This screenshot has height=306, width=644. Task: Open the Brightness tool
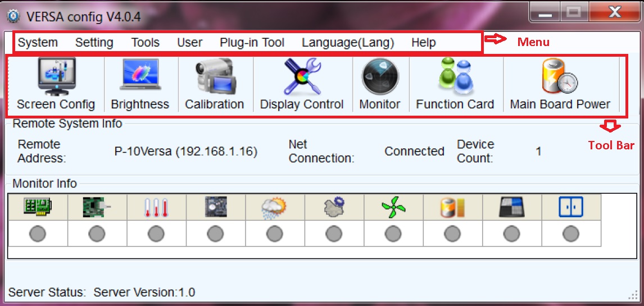(140, 85)
